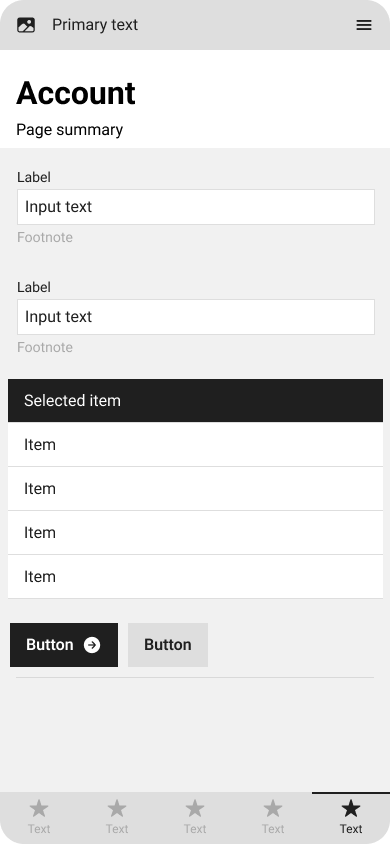Screen dimensions: 390x844
Task: Choose the first Item in the list
Action: click(x=195, y=445)
